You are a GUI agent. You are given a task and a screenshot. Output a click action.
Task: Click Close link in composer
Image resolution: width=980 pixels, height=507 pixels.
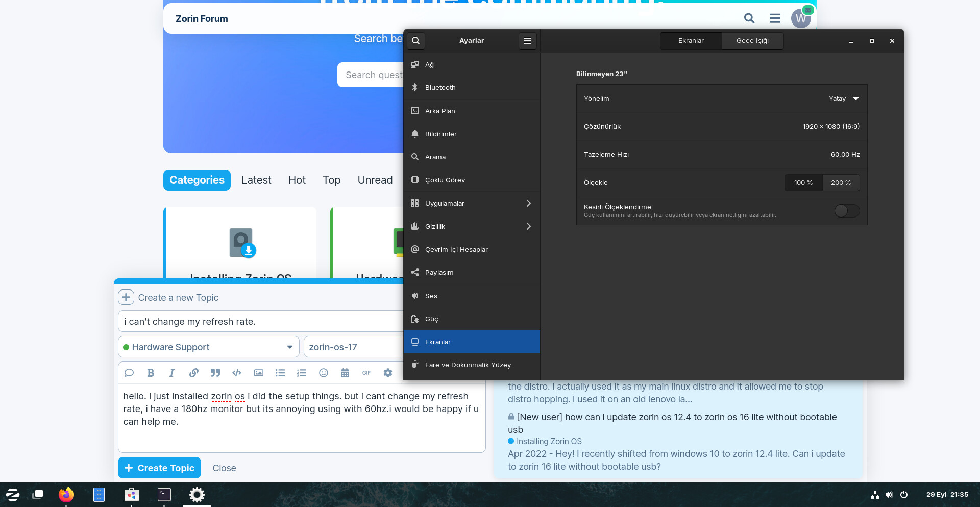point(224,468)
